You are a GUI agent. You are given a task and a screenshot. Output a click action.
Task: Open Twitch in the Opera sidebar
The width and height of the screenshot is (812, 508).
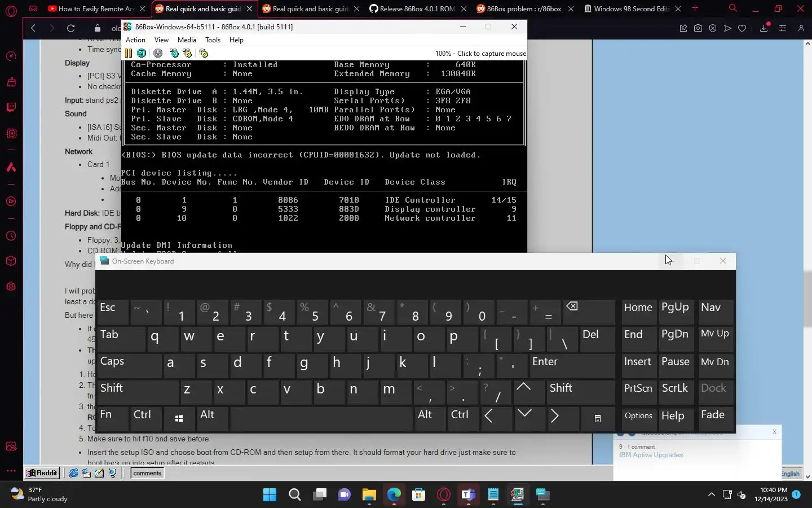tap(11, 107)
